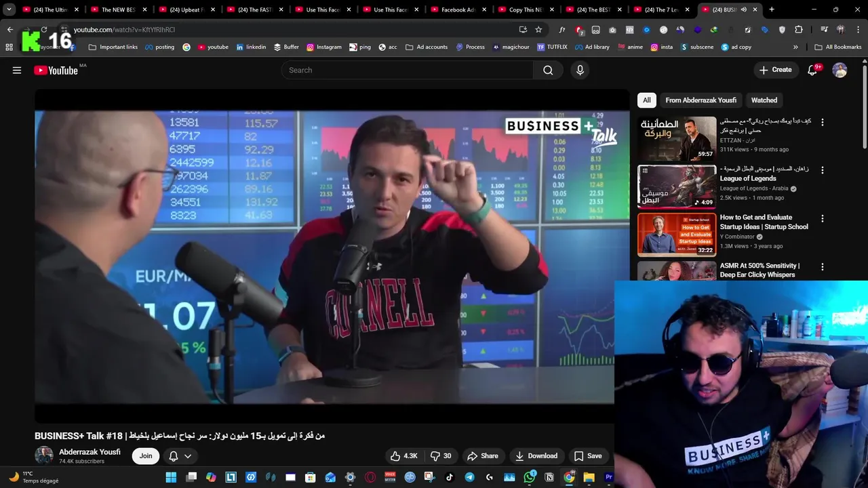The image size is (868, 488).
Task: Open the YouTube notifications bell
Action: coord(812,70)
